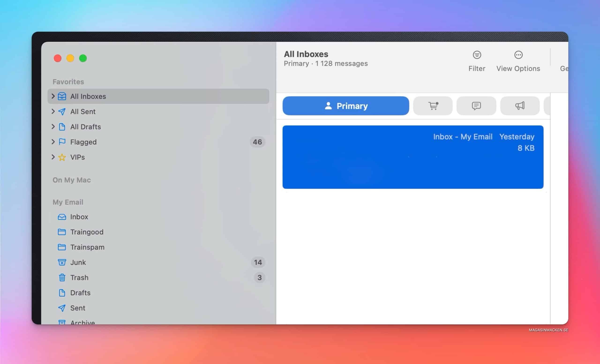Click the 'Inbox - My Email' label in message
The height and width of the screenshot is (364, 600).
pos(463,137)
